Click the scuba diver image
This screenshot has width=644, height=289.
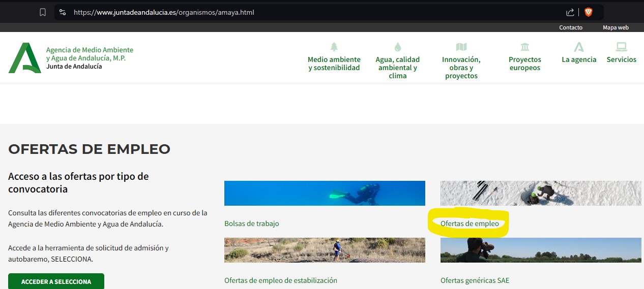point(325,193)
